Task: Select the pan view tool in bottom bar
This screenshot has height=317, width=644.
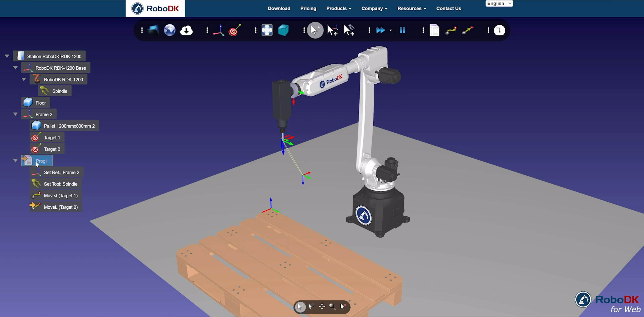Action: (x=322, y=306)
